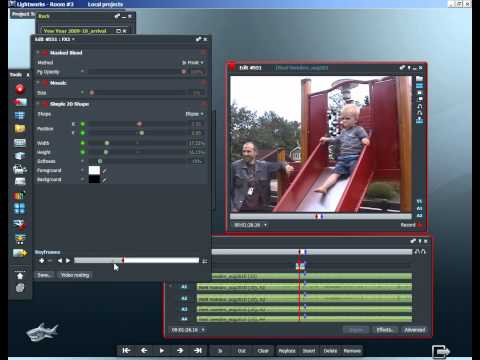The height and width of the screenshot is (360, 480).
Task: Click the Width slider handle
Action: [x=107, y=143]
